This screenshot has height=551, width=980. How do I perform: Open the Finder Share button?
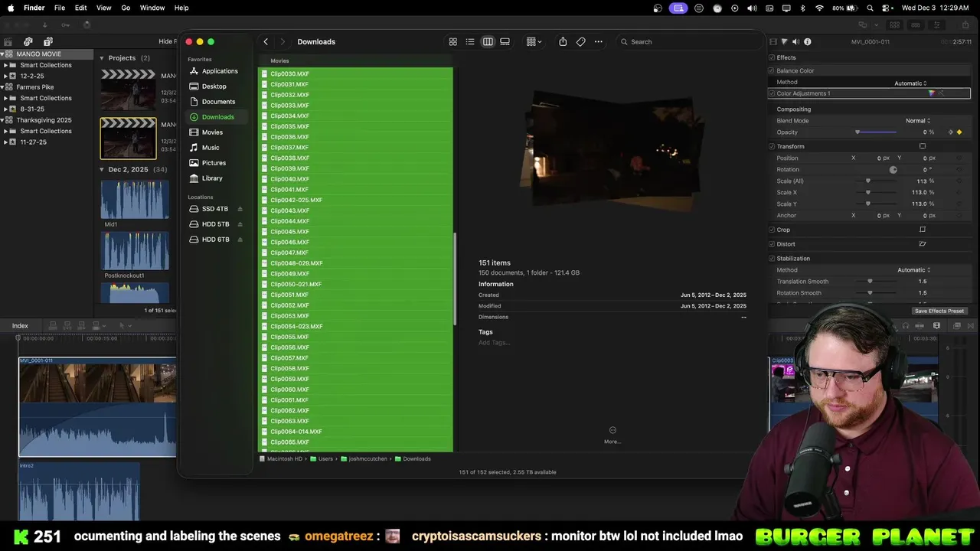point(563,42)
